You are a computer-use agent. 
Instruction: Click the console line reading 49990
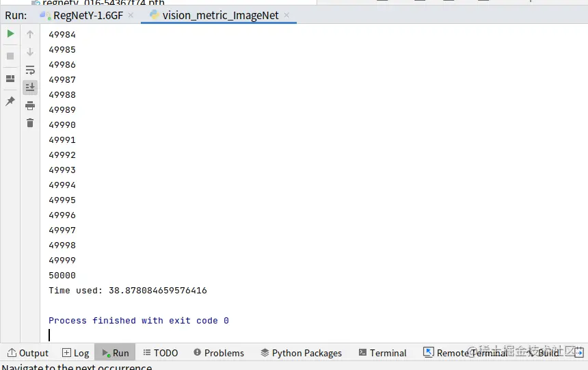pos(62,125)
